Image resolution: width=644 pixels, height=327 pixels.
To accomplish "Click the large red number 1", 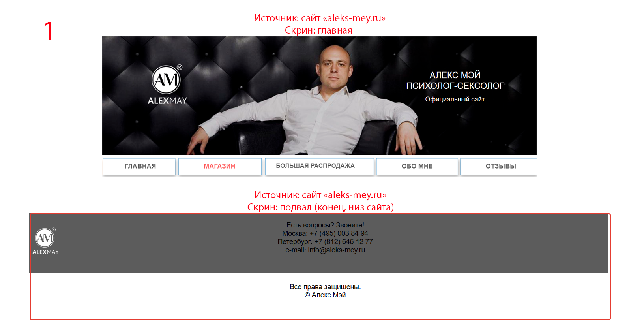I will pyautogui.click(x=49, y=31).
